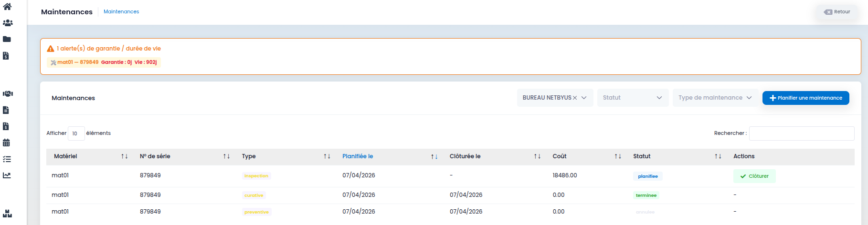868x225 pixels.
Task: Select the calendar icon in the sidebar
Action: (6, 143)
